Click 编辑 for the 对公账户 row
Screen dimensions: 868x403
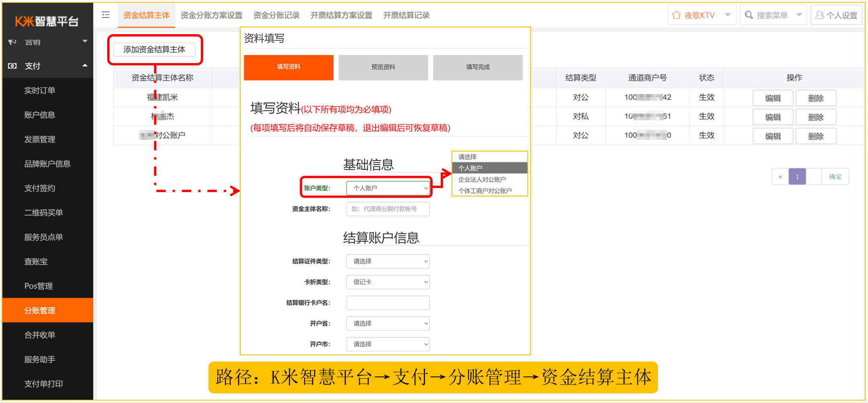point(773,136)
